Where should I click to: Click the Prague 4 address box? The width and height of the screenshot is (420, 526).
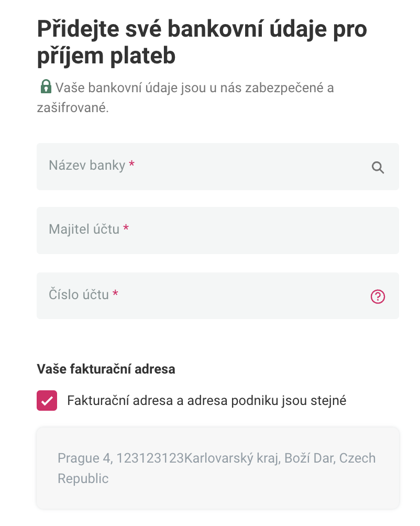(217, 467)
